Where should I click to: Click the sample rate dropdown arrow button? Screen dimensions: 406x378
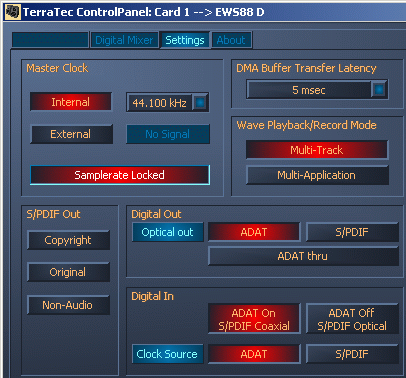point(200,102)
